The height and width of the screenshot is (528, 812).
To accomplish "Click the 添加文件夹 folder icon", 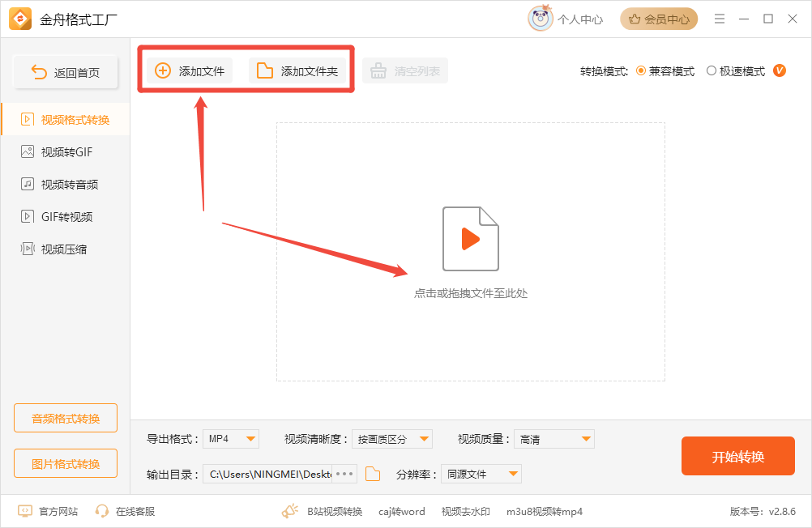I will click(265, 71).
